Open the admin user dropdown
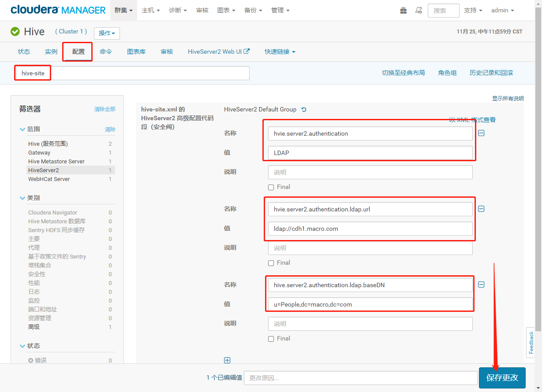 point(503,10)
